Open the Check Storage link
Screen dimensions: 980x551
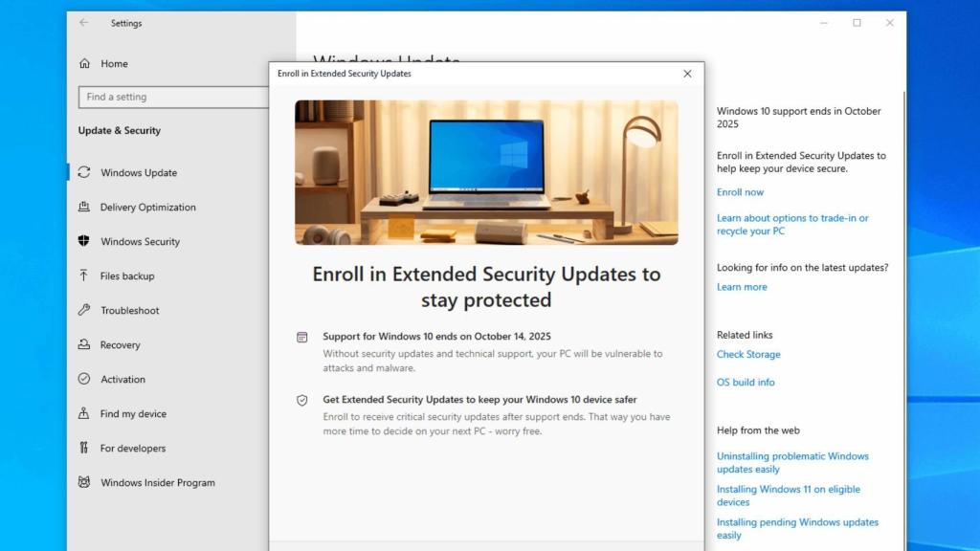[x=748, y=354]
